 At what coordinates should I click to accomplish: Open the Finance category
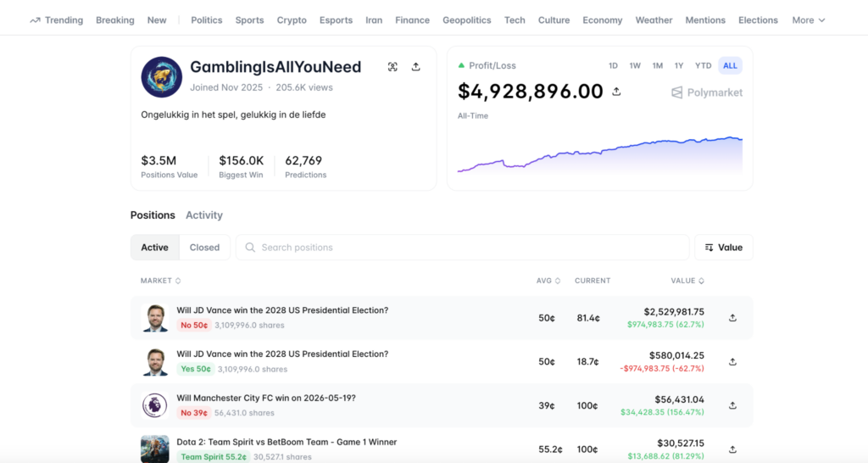coord(413,20)
